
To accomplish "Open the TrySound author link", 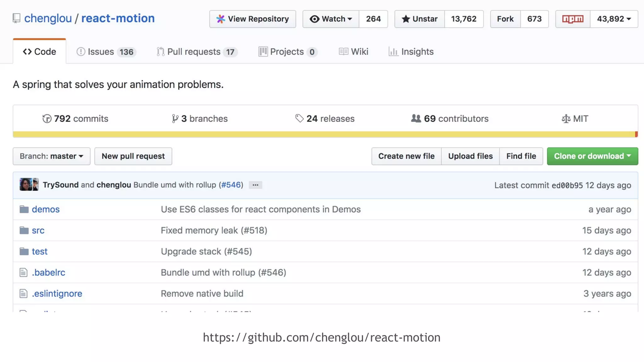I will pyautogui.click(x=61, y=185).
